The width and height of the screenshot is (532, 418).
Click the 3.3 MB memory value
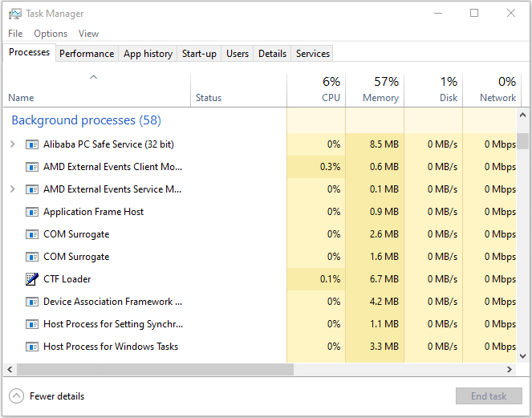click(384, 347)
